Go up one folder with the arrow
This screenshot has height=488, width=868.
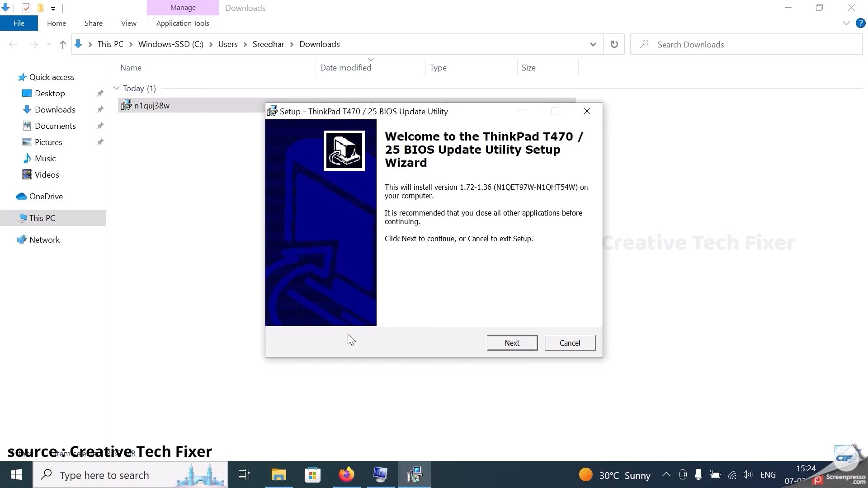pyautogui.click(x=62, y=44)
